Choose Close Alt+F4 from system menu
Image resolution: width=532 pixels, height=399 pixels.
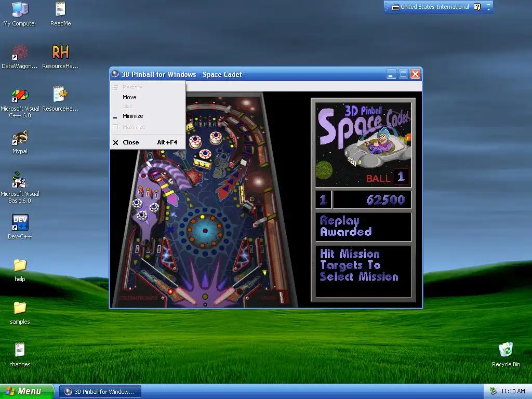[148, 142]
